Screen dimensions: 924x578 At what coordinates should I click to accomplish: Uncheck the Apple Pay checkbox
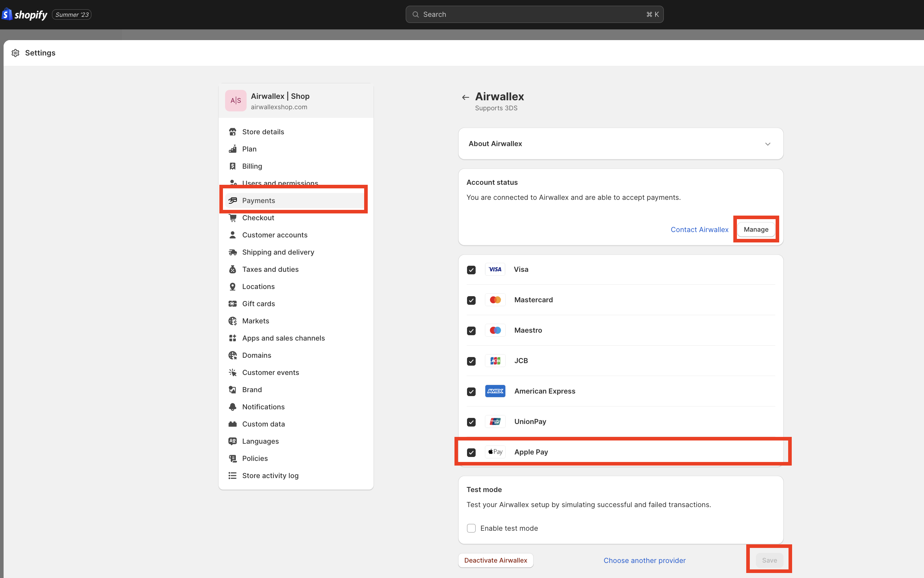[x=471, y=453]
